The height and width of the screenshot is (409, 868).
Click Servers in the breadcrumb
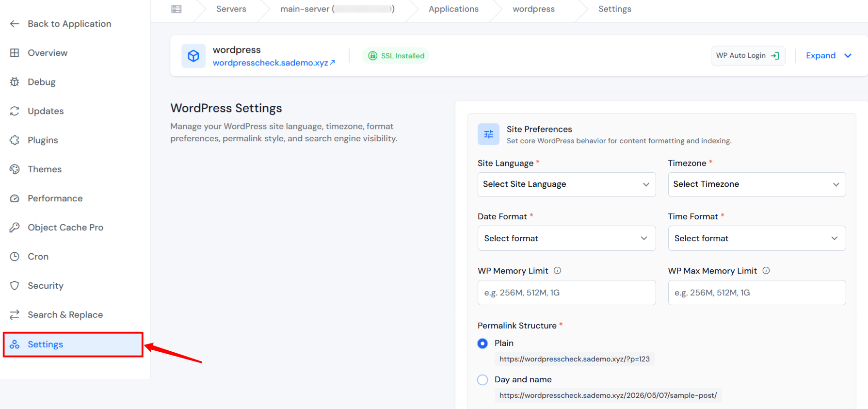[x=231, y=9]
